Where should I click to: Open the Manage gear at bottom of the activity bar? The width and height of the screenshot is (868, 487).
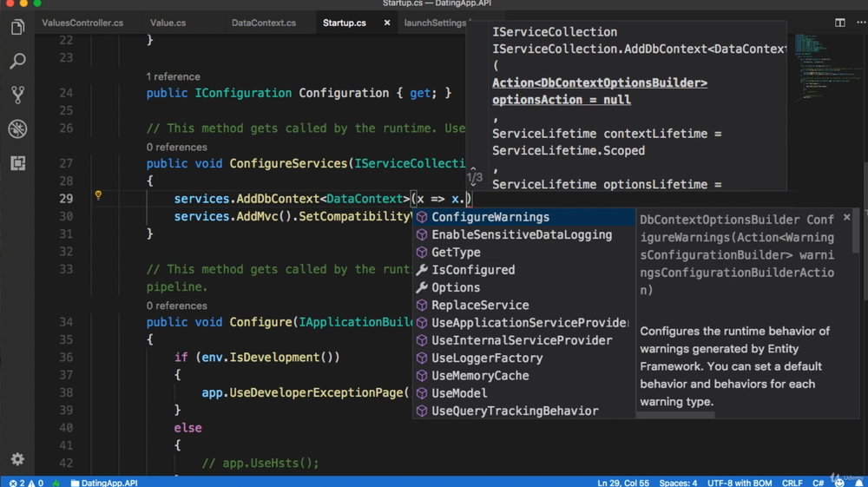tap(17, 458)
